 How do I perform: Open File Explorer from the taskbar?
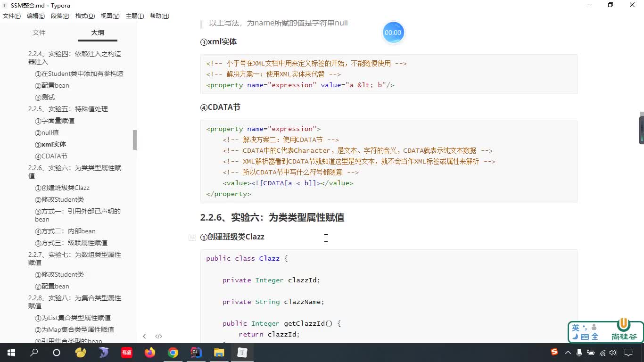219,352
